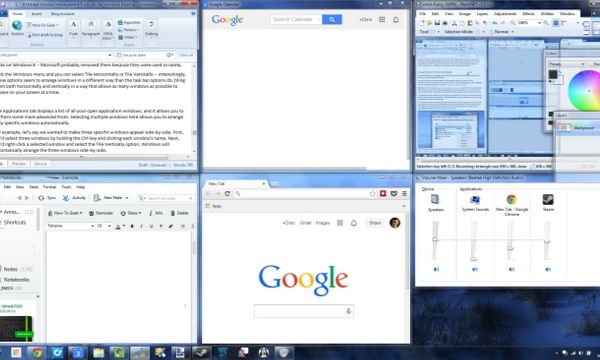This screenshot has width=600, height=360.
Task: Open the Paragraph group in Live Writer ribbon
Action: click(x=91, y=29)
